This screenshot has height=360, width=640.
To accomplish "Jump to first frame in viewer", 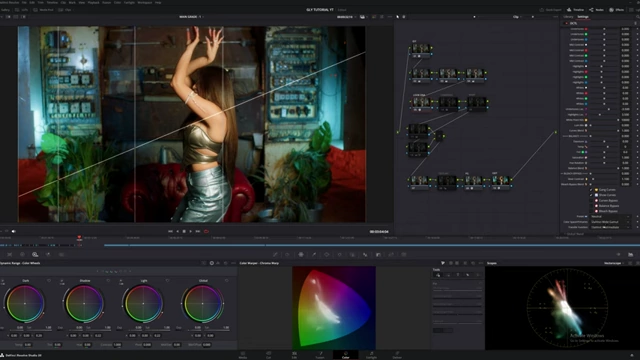I will tap(170, 231).
